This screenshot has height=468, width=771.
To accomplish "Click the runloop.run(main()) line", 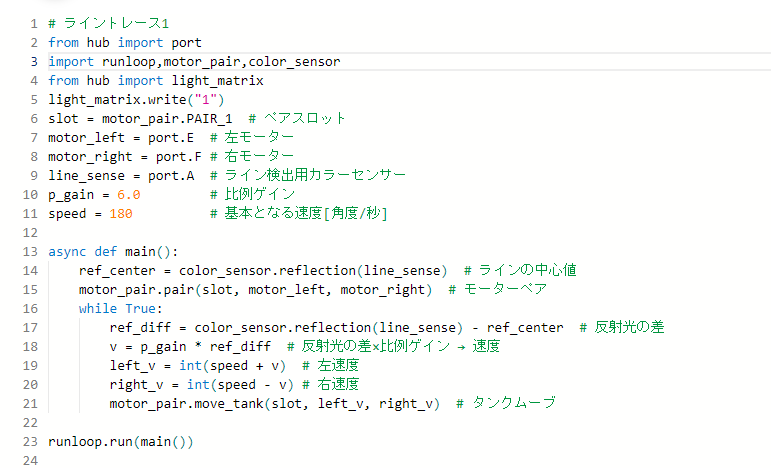I will click(120, 441).
